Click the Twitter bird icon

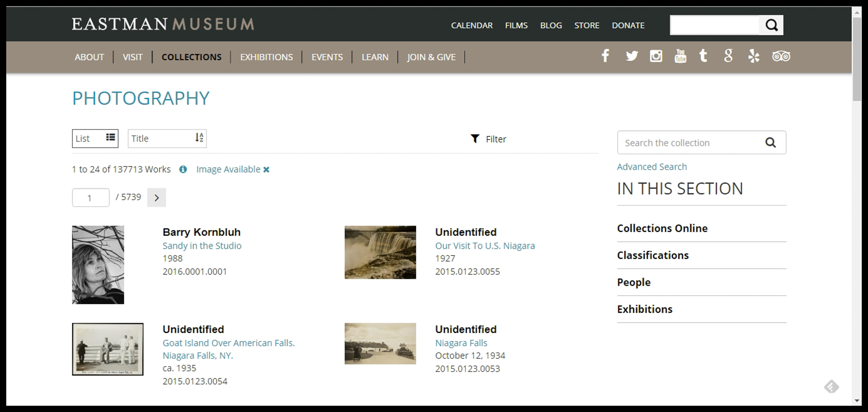click(631, 56)
